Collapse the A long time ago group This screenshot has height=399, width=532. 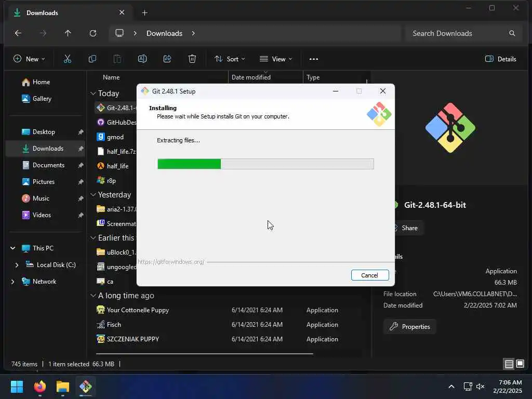coord(93,296)
